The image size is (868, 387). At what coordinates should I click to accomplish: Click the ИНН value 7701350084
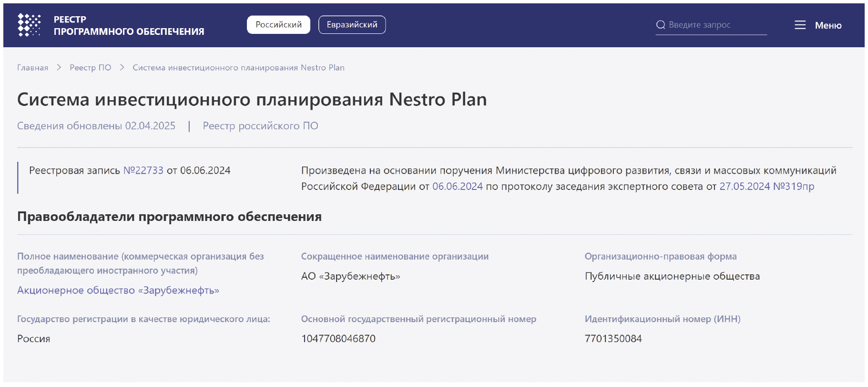(x=613, y=339)
